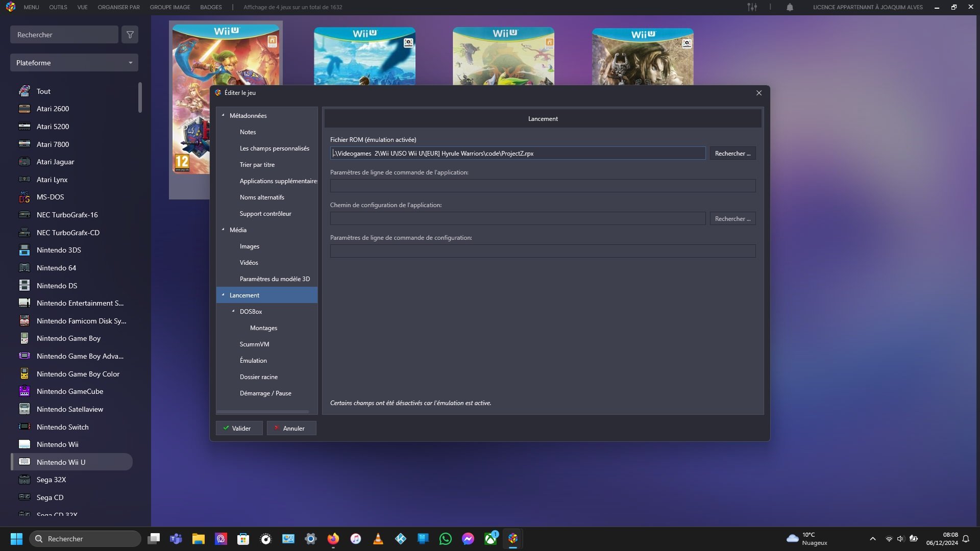Viewport: 980px width, 551px height.
Task: Open the Plateforme dropdown
Action: click(x=74, y=63)
